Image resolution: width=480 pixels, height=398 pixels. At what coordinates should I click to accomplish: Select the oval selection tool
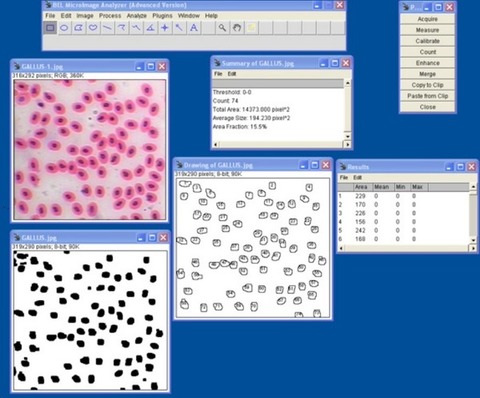pyautogui.click(x=64, y=28)
